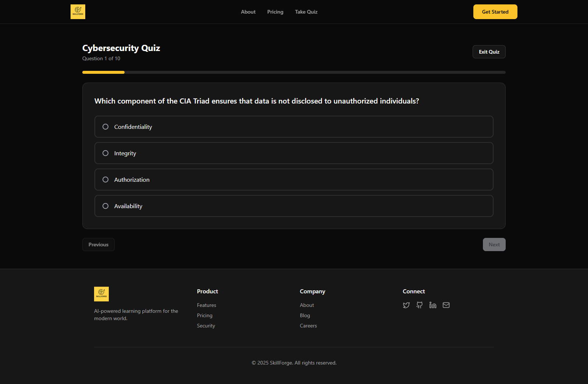Viewport: 588px width, 384px height.
Task: Exit the quiz using Exit Quiz
Action: tap(489, 52)
